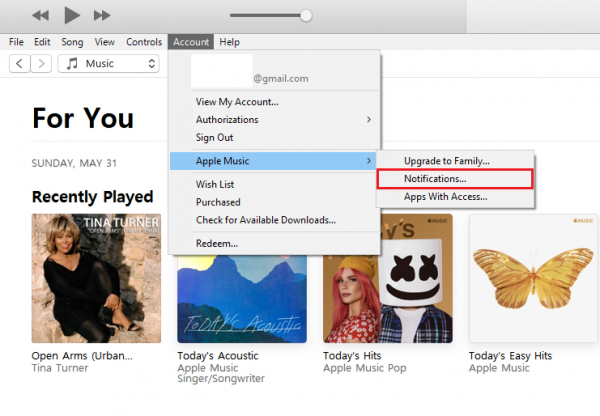This screenshot has width=600, height=416.
Task: Click the Today's Acoustic title text
Action: click(x=218, y=356)
